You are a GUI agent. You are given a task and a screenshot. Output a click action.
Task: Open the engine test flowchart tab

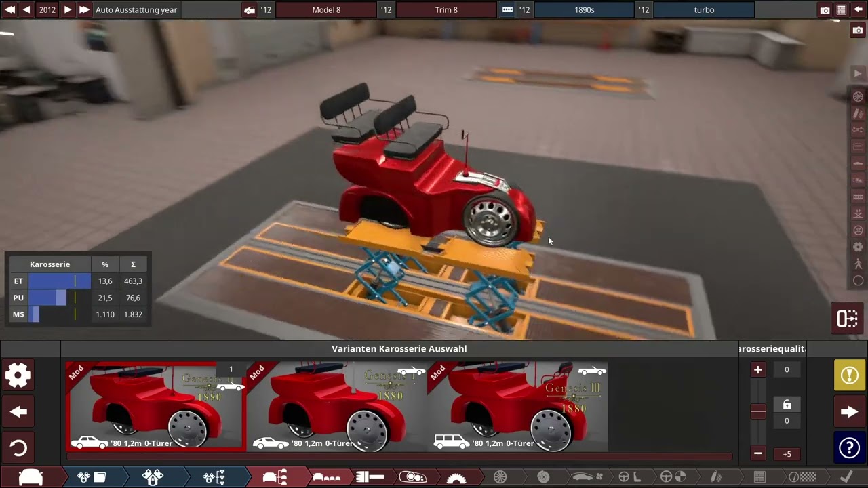pyautogui.click(x=214, y=477)
